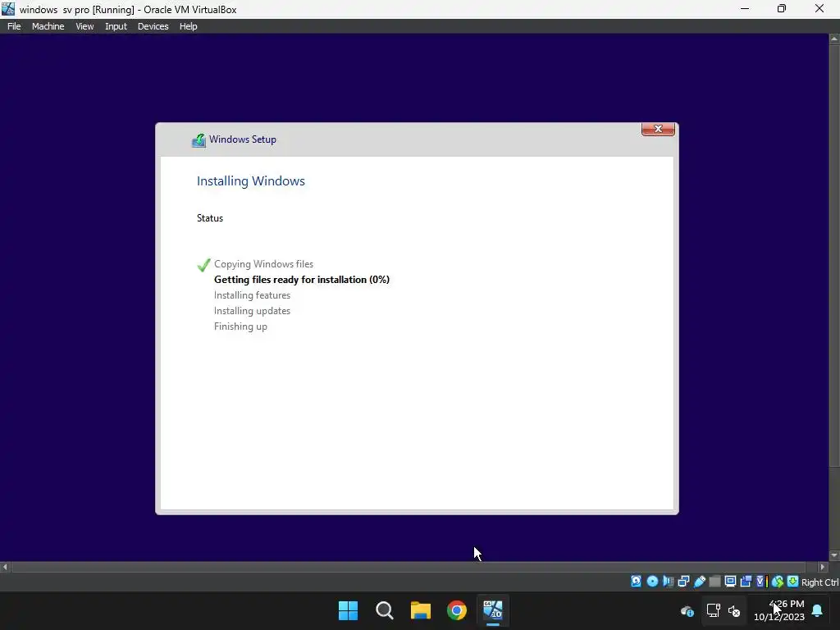Restore down the VirtualBox window
The image size is (840, 630).
point(782,8)
